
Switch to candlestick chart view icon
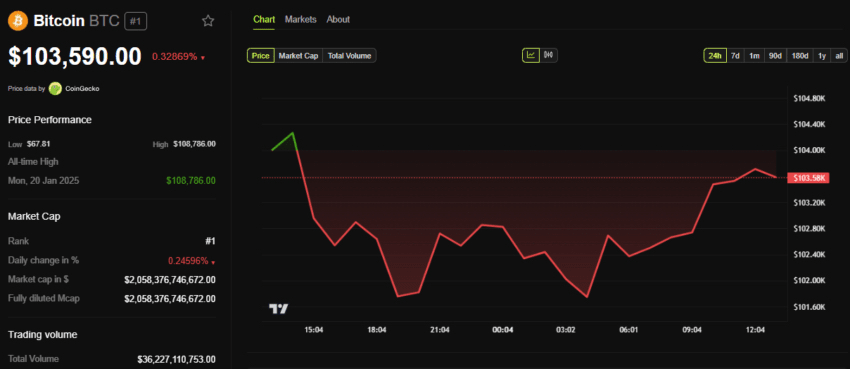pyautogui.click(x=549, y=55)
